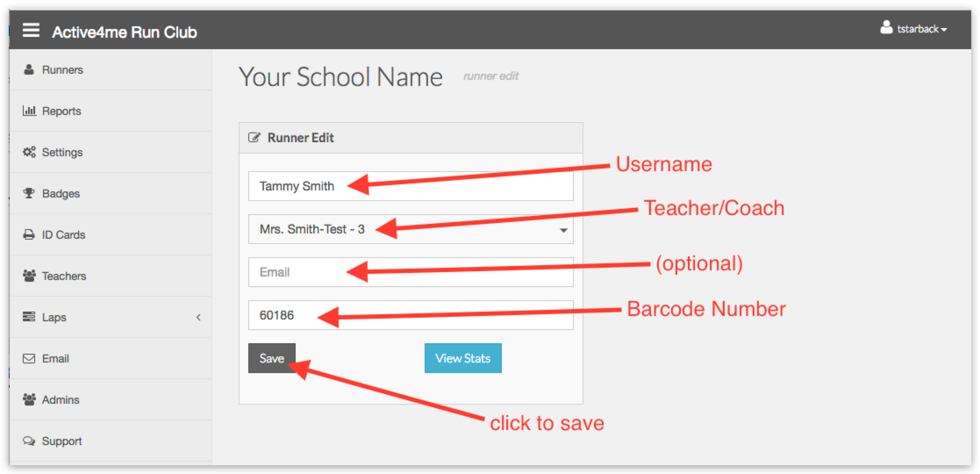The width and height of the screenshot is (980, 474).
Task: Save the runner edit form
Action: point(272,358)
